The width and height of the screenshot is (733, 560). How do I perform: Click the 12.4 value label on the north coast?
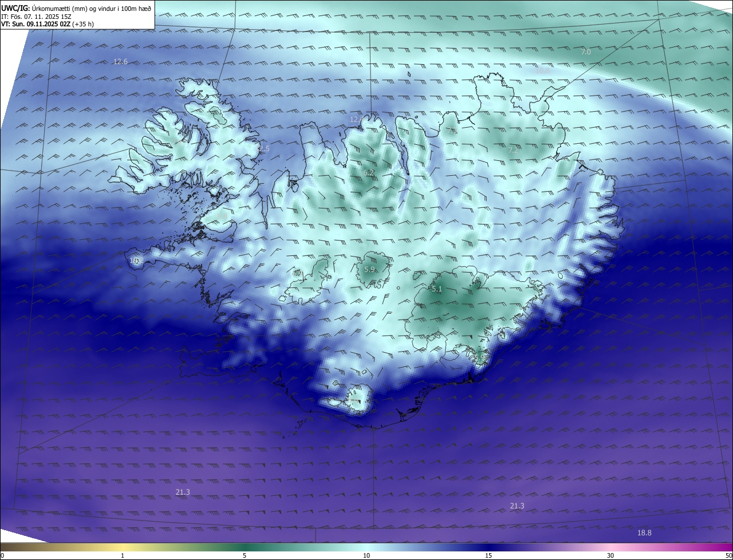[x=357, y=119]
